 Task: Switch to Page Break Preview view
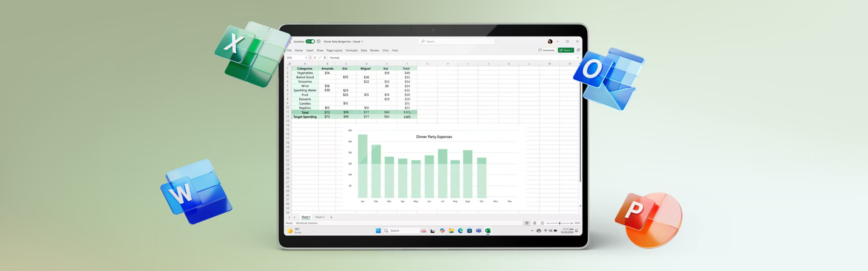(542, 223)
